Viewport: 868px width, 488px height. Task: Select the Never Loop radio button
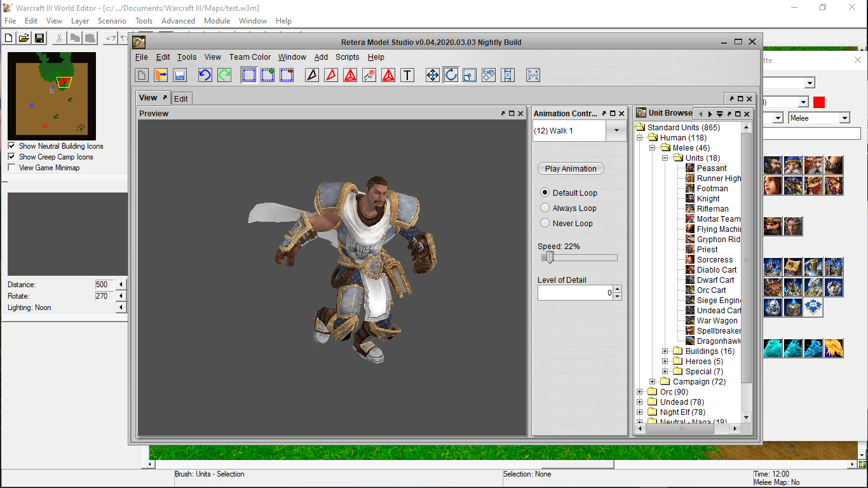pyautogui.click(x=545, y=223)
